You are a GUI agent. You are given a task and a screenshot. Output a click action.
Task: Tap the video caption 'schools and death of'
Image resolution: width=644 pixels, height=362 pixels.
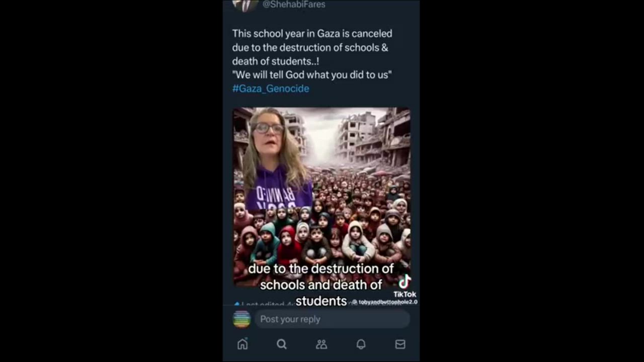(321, 285)
